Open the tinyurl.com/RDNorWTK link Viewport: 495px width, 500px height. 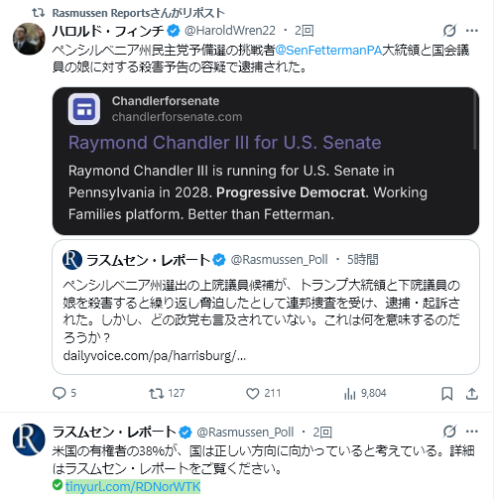133,486
